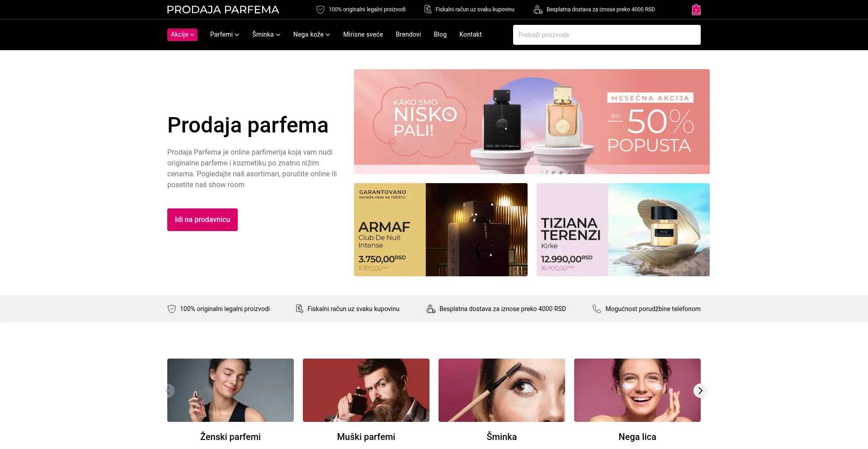Click gray strip text 100% originalni legalni proizvodi
Viewport: 868px width, 449px height.
pyautogui.click(x=225, y=309)
